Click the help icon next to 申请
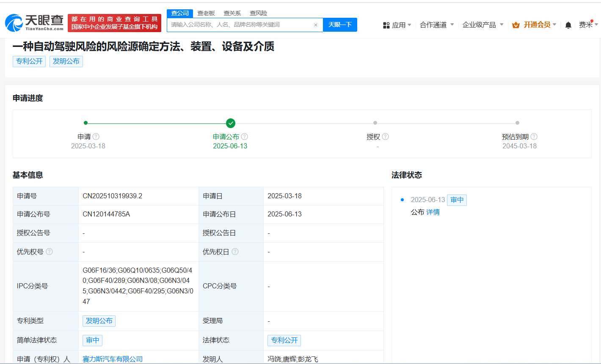The width and height of the screenshot is (601, 364). 96,137
